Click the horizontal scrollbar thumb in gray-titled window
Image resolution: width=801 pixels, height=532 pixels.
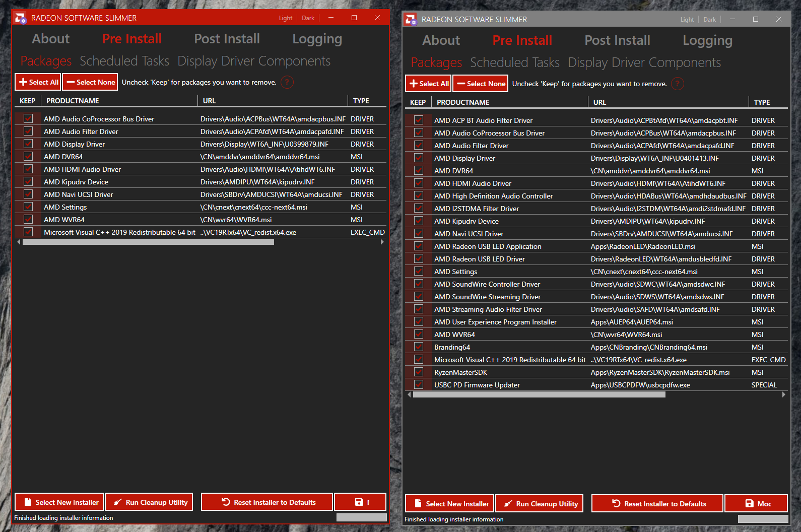point(539,394)
